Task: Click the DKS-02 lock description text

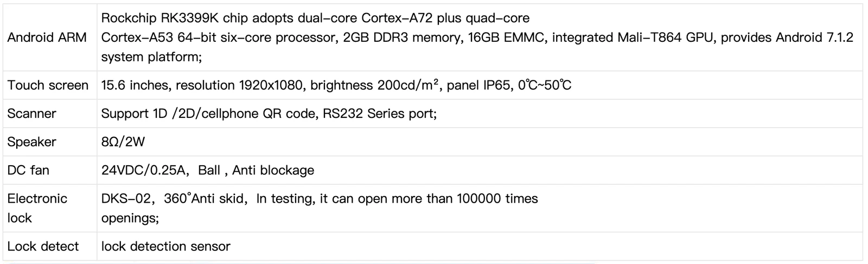Action: point(320,208)
